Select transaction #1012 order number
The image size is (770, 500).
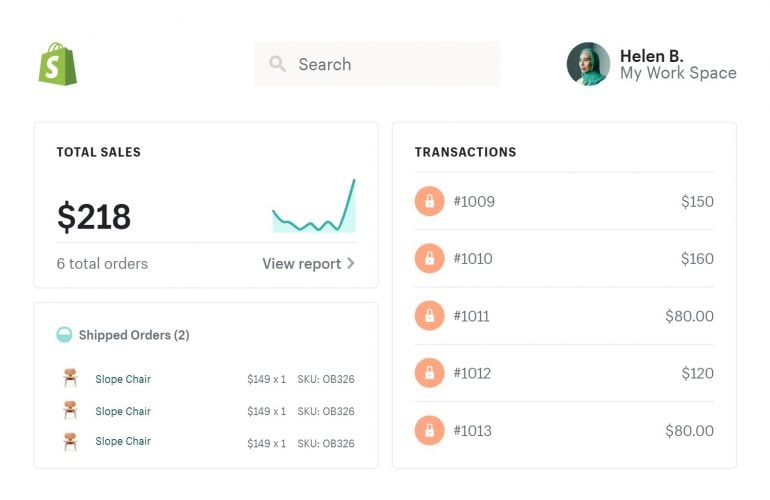coord(474,374)
